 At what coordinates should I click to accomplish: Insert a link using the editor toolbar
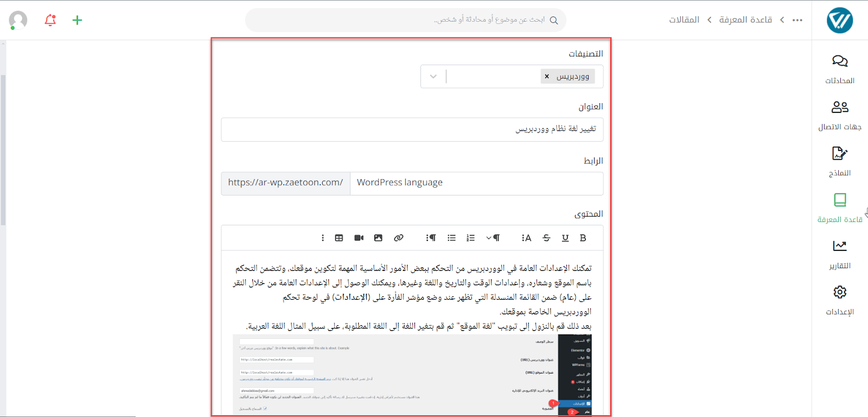point(399,238)
